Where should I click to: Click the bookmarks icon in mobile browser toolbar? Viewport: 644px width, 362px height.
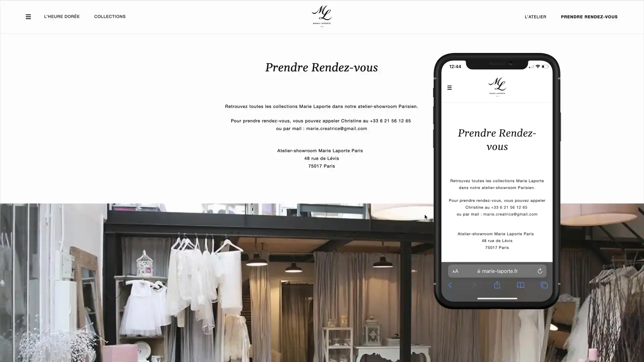(x=521, y=285)
